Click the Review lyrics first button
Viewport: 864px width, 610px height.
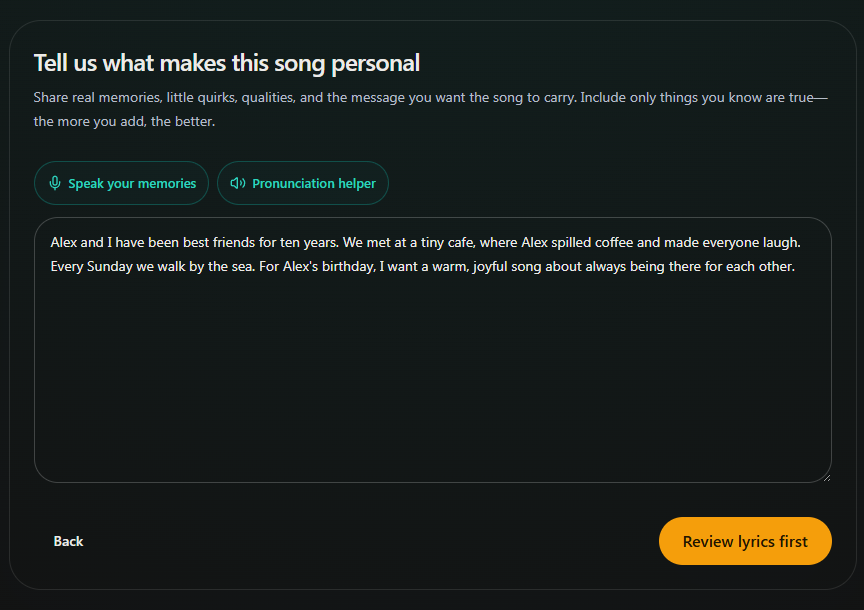pos(745,541)
